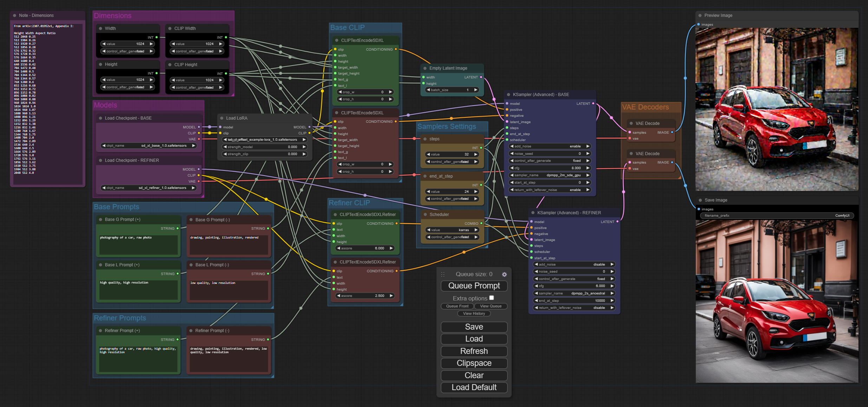Open ckpt_name sd_xl_base_1.0.safetensors selector
This screenshot has height=407, width=868.
click(149, 146)
